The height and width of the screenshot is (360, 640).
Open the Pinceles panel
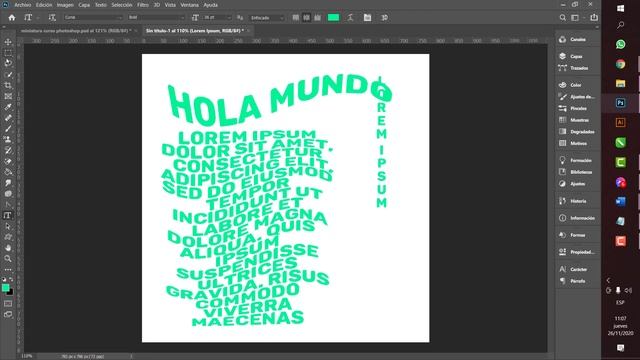click(x=573, y=109)
